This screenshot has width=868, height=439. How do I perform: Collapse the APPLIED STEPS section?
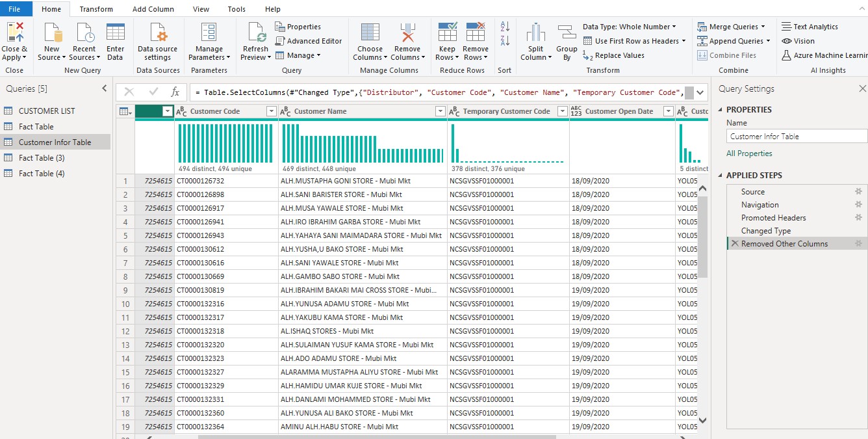(x=720, y=176)
